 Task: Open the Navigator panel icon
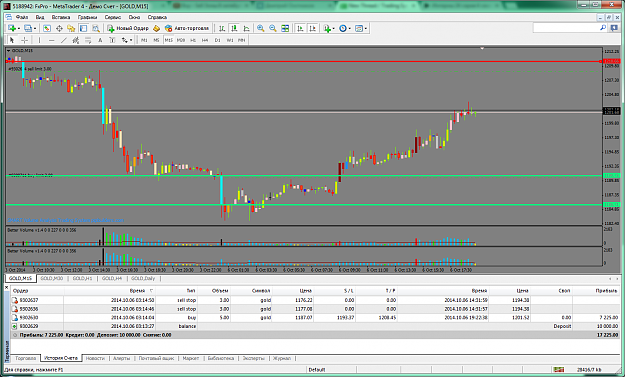[x=71, y=28]
